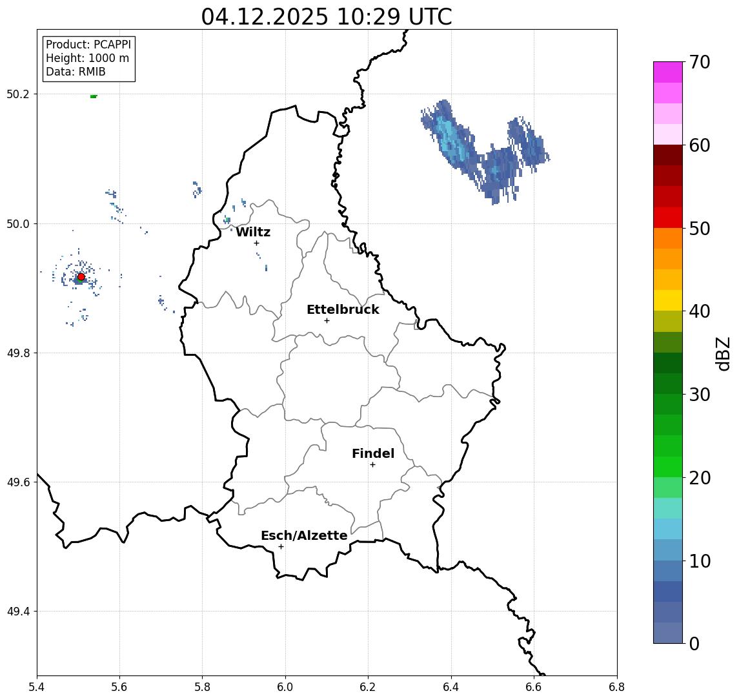
Task: Click the "Height: 1000 m" text line
Action: [x=87, y=58]
